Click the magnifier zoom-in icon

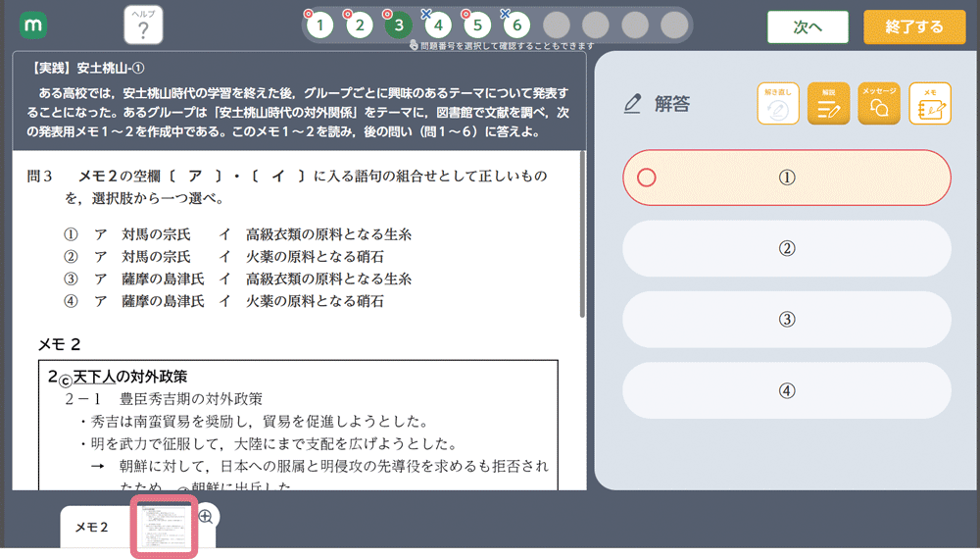point(206,517)
